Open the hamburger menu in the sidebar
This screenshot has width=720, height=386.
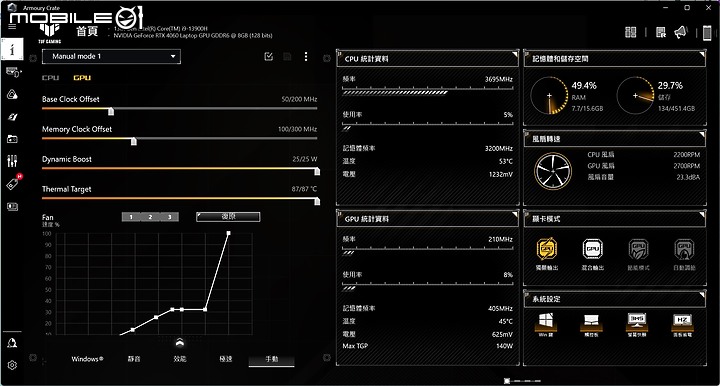[x=12, y=26]
